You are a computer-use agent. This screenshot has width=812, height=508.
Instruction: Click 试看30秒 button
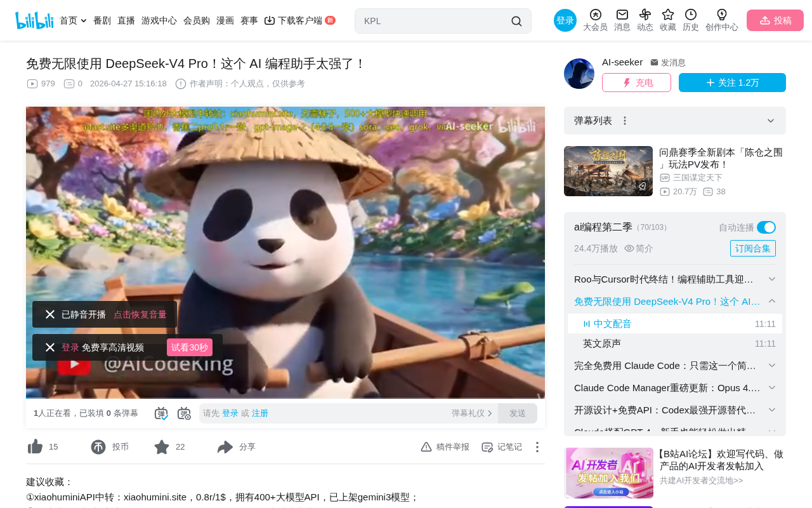pyautogui.click(x=190, y=347)
